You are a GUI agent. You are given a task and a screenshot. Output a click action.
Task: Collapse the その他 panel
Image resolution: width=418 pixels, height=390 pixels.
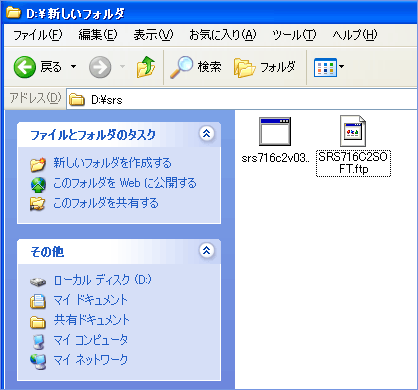pyautogui.click(x=207, y=250)
